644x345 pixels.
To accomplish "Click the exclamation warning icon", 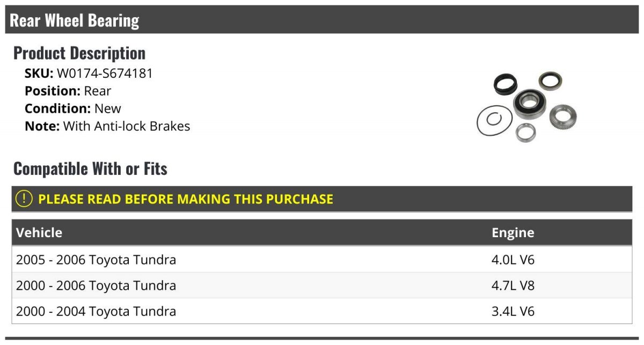I will pyautogui.click(x=24, y=199).
